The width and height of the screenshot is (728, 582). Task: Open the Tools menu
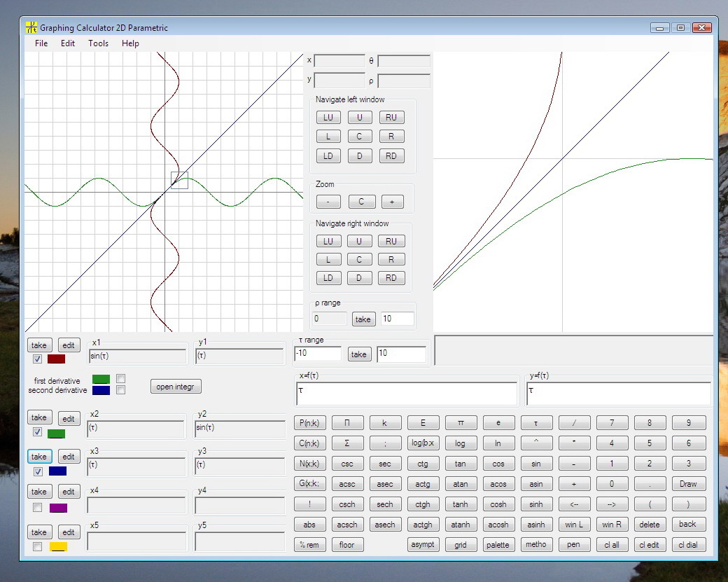click(x=99, y=43)
